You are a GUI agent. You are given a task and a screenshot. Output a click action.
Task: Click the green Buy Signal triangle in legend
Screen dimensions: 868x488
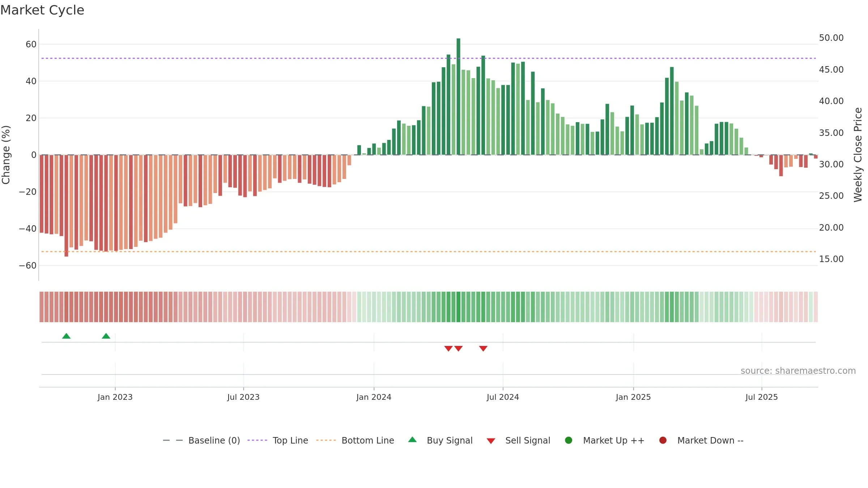tap(412, 440)
